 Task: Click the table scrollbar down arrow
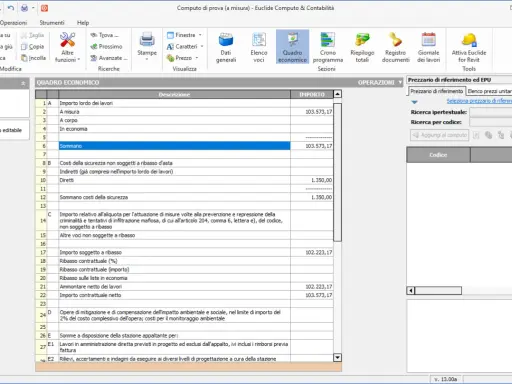pyautogui.click(x=337, y=358)
